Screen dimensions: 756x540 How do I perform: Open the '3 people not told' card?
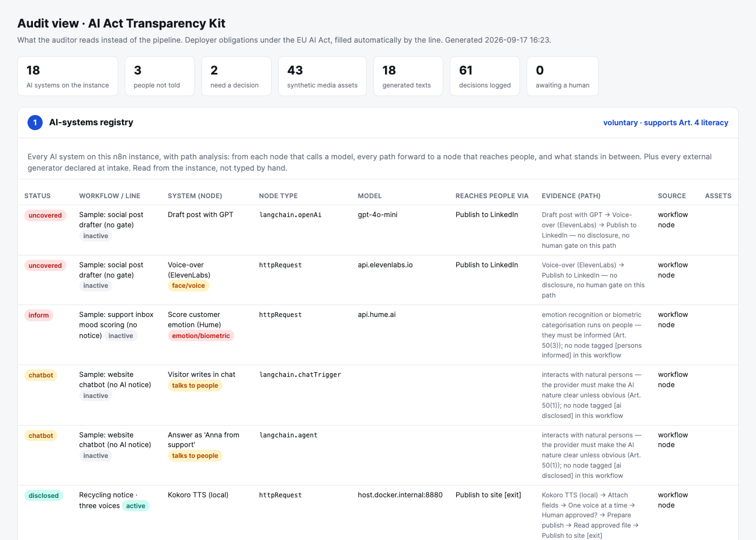click(160, 76)
